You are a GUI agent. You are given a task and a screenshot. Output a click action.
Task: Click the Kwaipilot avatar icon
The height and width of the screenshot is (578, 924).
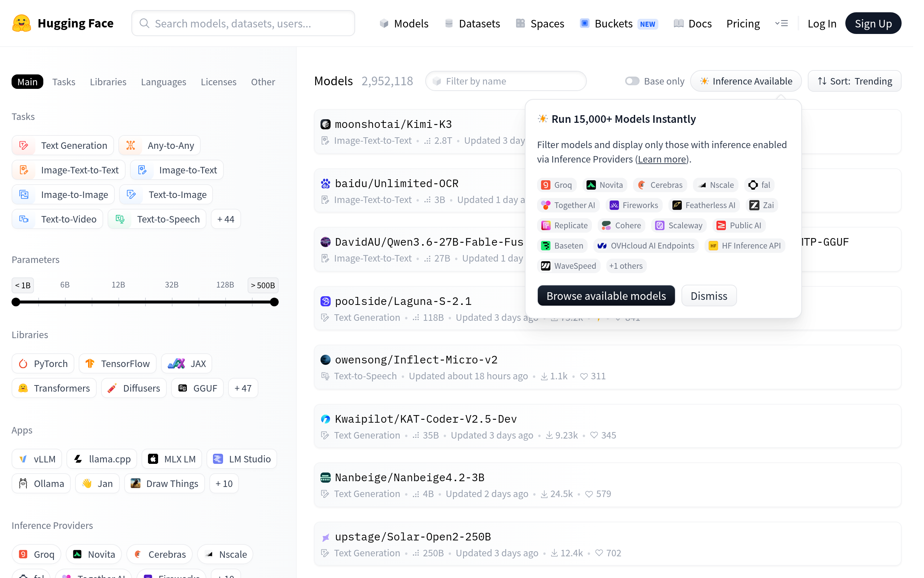pyautogui.click(x=325, y=419)
